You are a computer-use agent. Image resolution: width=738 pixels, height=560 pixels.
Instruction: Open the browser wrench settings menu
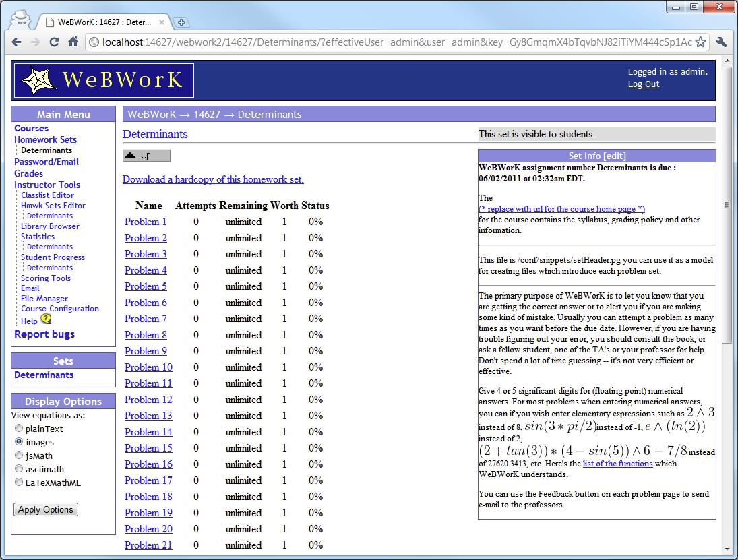pyautogui.click(x=721, y=42)
